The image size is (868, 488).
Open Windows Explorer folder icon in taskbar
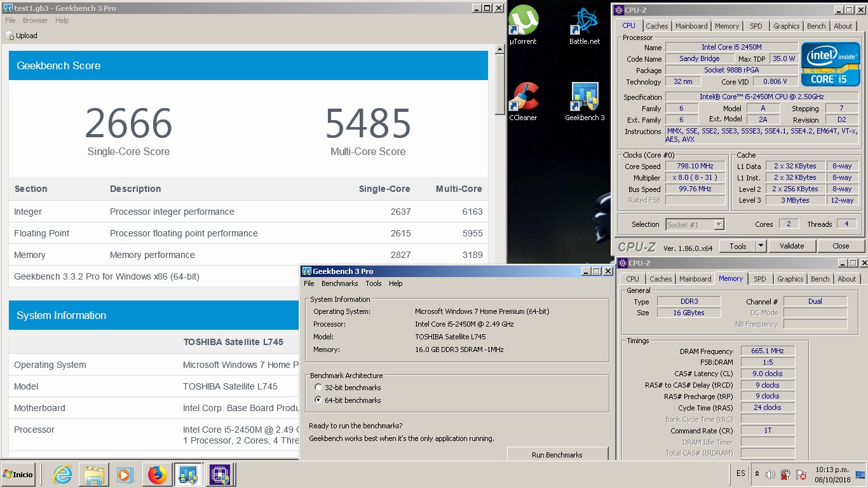[x=94, y=475]
